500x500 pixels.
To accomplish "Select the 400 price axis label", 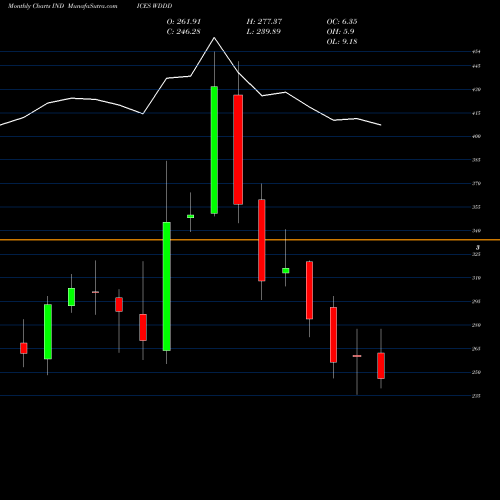I will tap(476, 136).
